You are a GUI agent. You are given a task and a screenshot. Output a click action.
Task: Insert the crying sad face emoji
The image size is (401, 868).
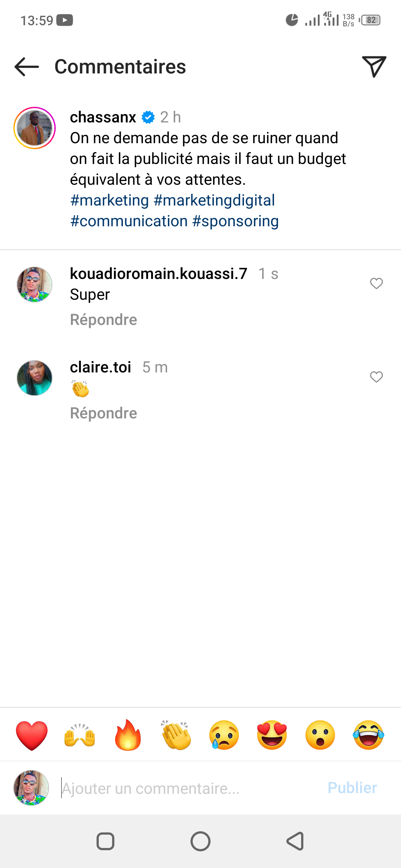tap(224, 735)
